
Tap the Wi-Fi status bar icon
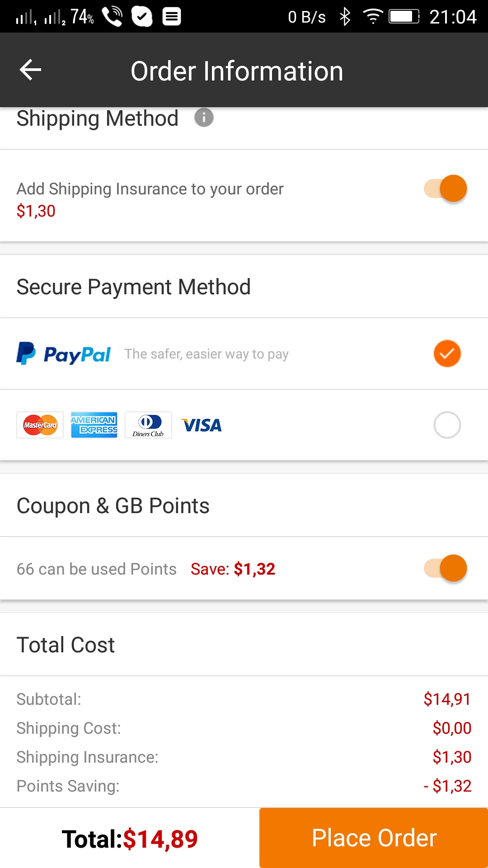click(372, 17)
